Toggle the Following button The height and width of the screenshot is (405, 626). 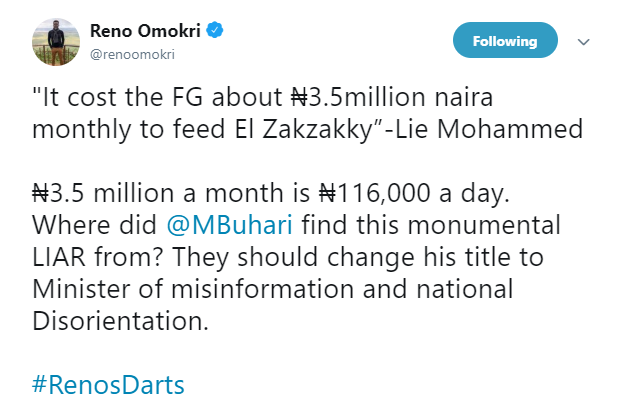point(505,42)
